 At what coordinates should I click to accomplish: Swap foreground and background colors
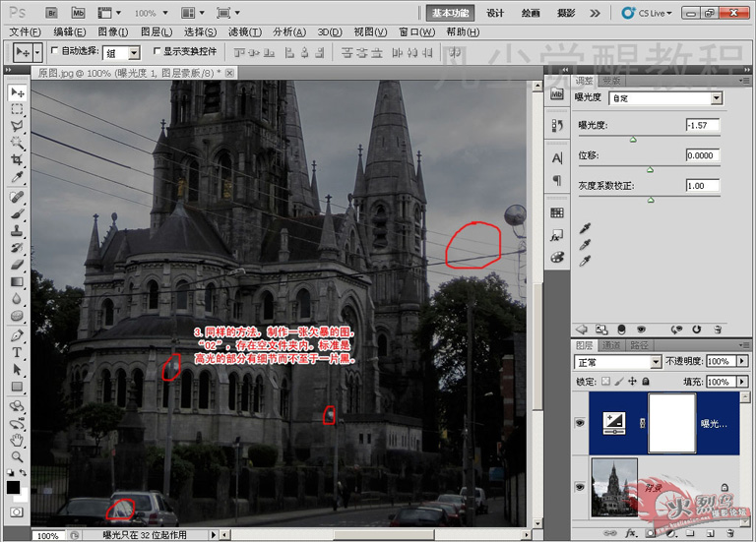[x=23, y=472]
